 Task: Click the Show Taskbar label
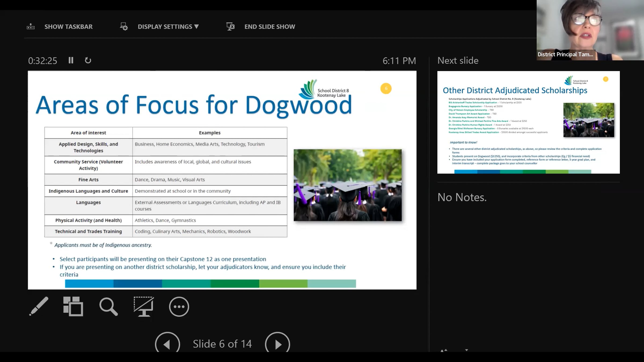pos(68,27)
